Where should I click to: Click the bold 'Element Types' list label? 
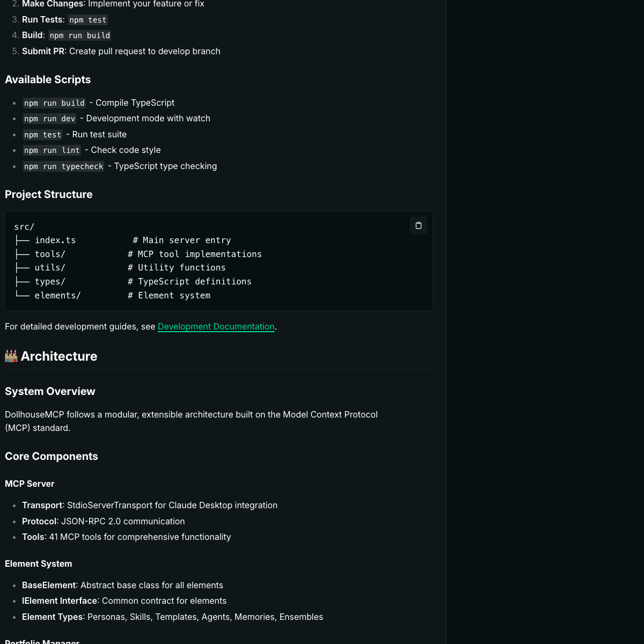pos(52,617)
